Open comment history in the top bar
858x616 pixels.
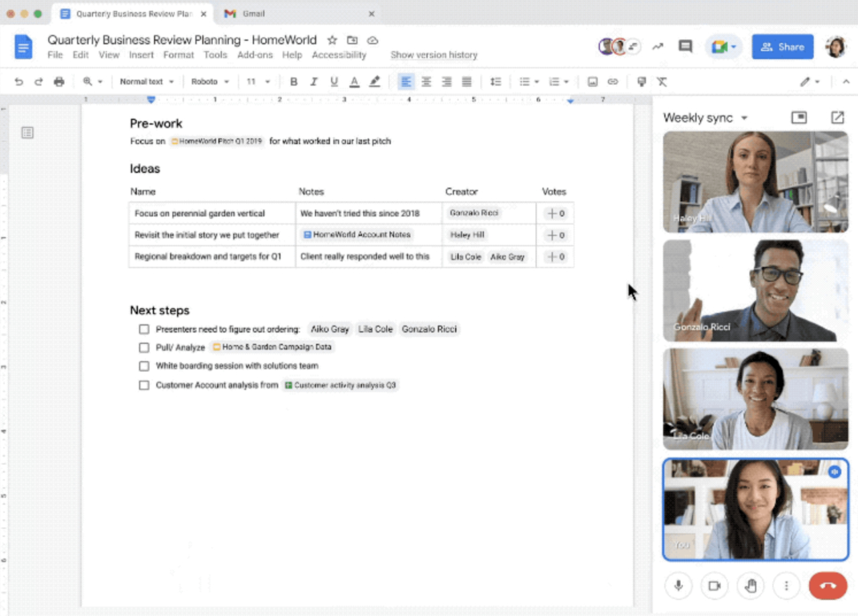(x=684, y=46)
